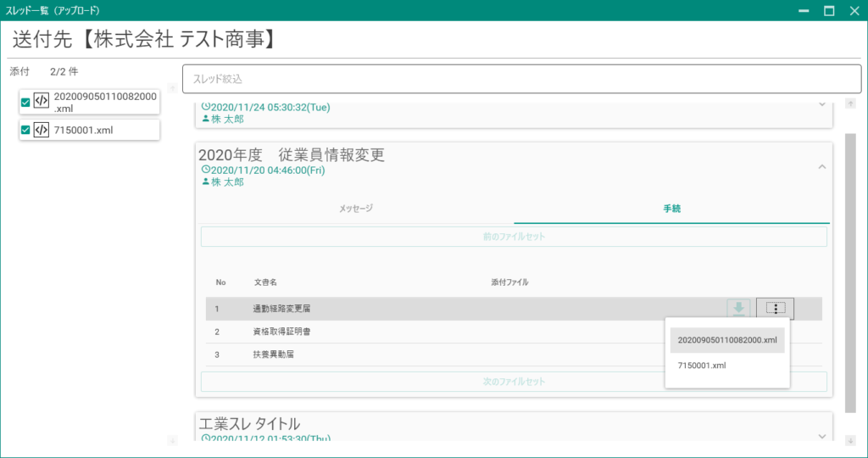The height and width of the screenshot is (458, 868).
Task: Expand the 2020/11/24 thread at top
Action: coord(821,104)
